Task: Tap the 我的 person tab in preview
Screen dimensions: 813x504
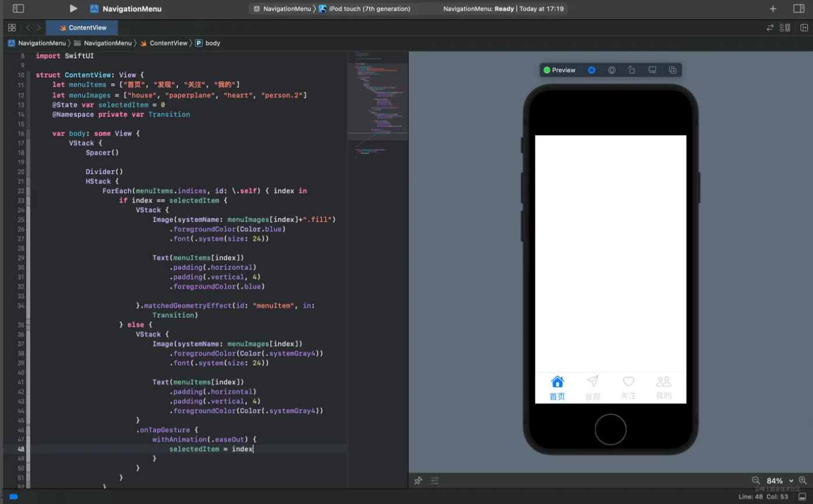Action: (x=663, y=388)
